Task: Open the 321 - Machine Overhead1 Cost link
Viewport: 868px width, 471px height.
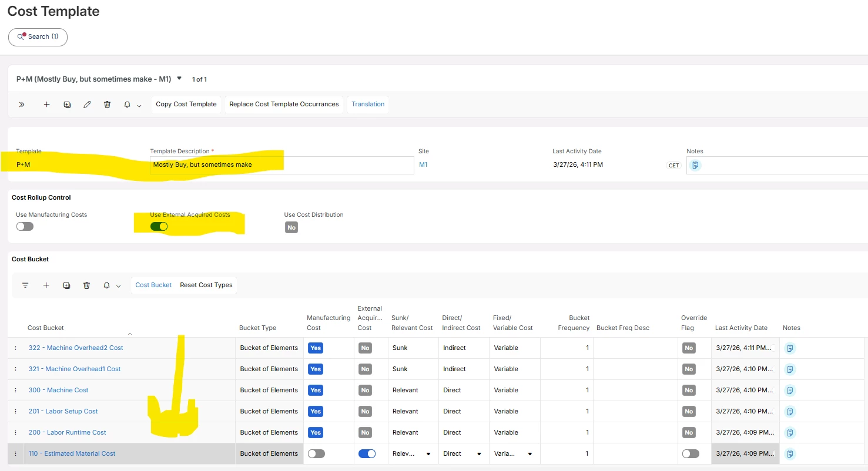Action: tap(75, 369)
